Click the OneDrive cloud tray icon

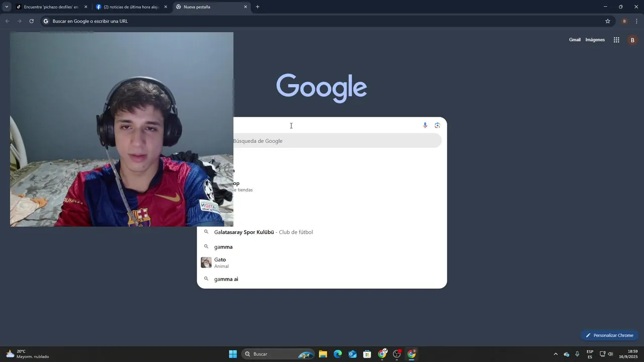[x=567, y=354]
